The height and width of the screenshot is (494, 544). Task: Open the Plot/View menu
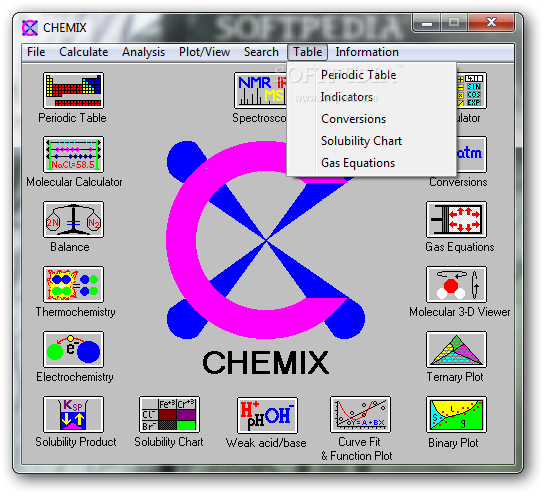(204, 52)
